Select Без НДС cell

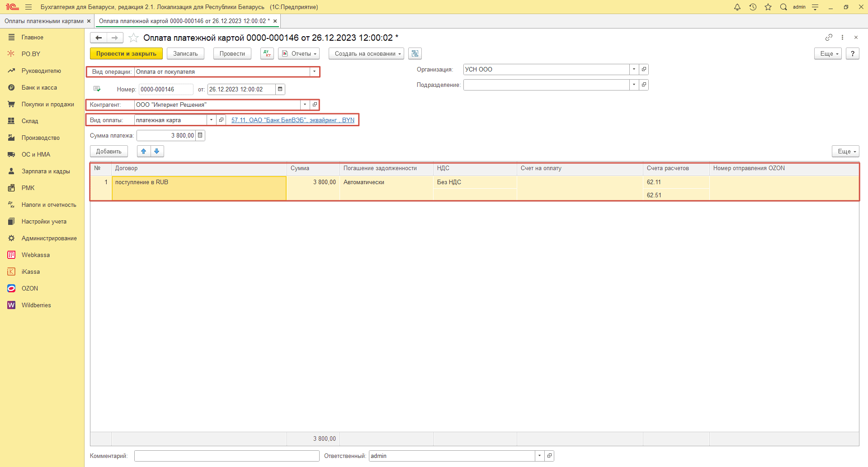pyautogui.click(x=475, y=182)
